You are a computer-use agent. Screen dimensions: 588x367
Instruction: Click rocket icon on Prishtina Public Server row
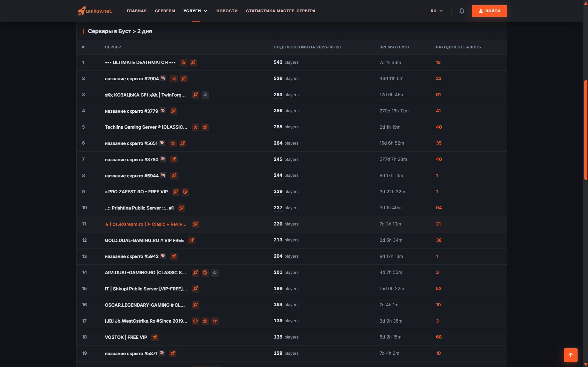[182, 208]
